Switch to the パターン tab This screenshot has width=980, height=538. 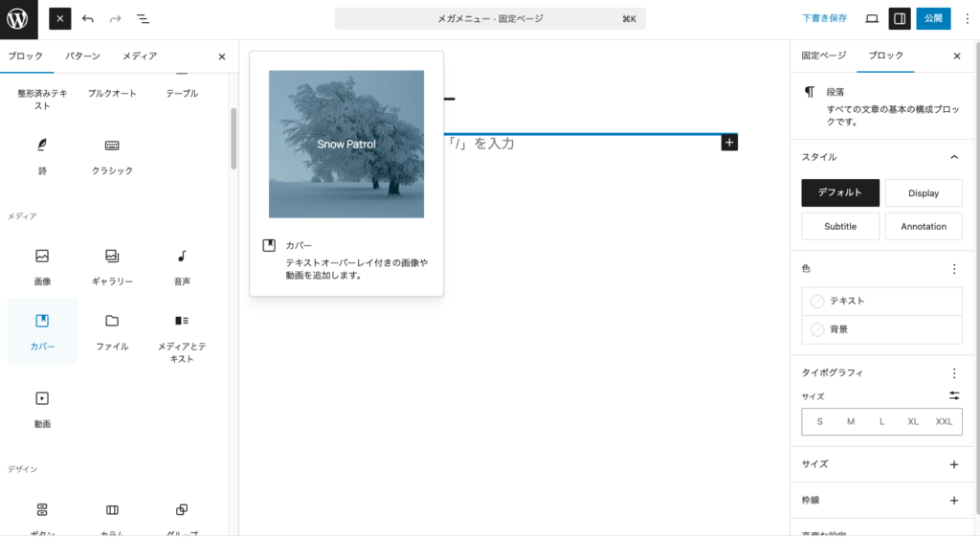pyautogui.click(x=82, y=56)
